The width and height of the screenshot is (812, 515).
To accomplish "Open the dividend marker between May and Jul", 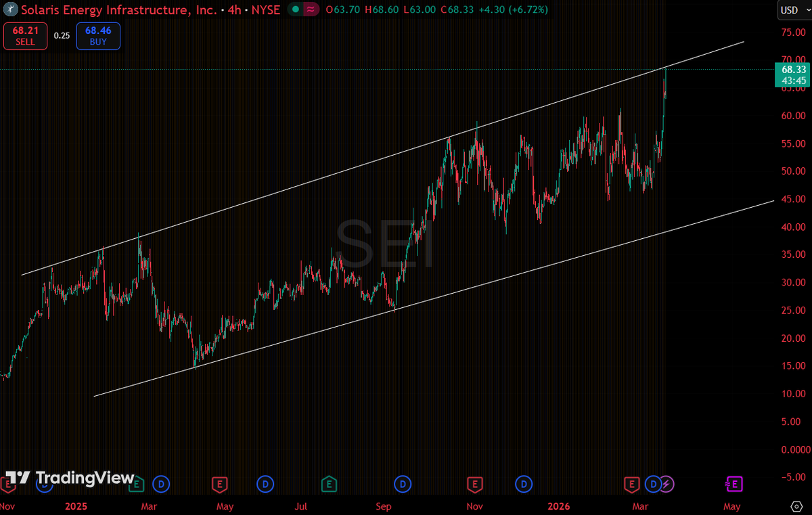I will tap(265, 483).
